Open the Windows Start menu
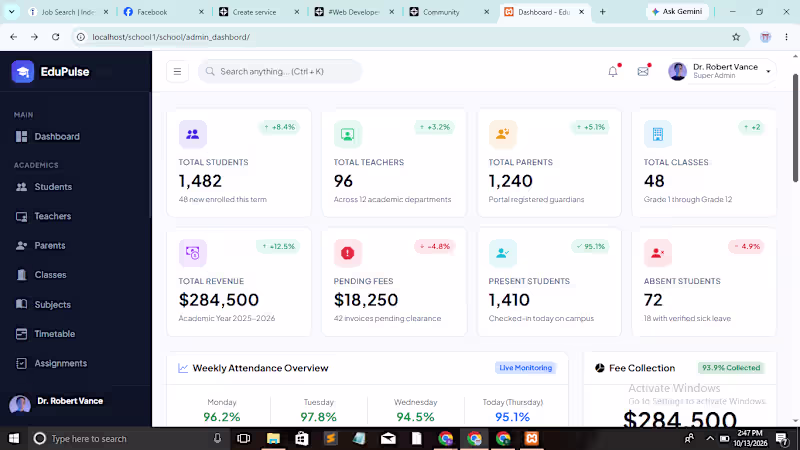800x450 pixels. [14, 438]
